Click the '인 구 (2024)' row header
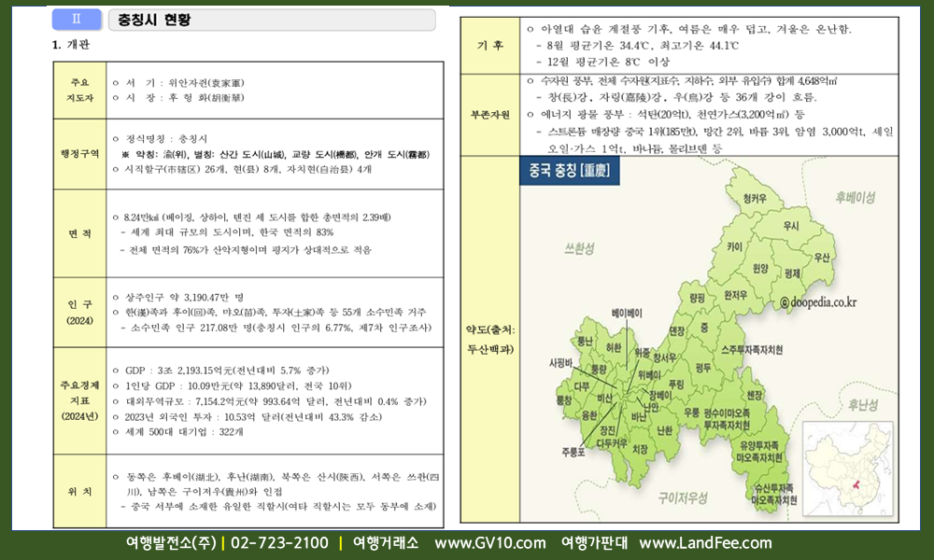Screen dimensions: 934x560 click(78, 311)
